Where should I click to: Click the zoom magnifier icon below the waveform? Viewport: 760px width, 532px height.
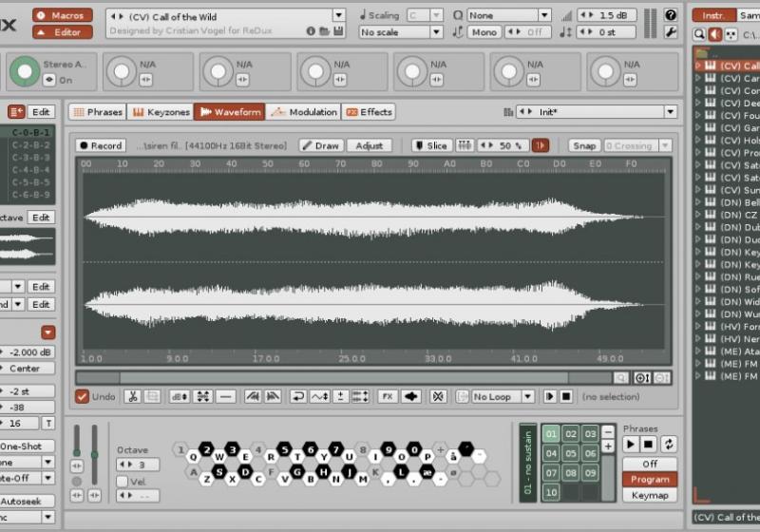click(620, 378)
